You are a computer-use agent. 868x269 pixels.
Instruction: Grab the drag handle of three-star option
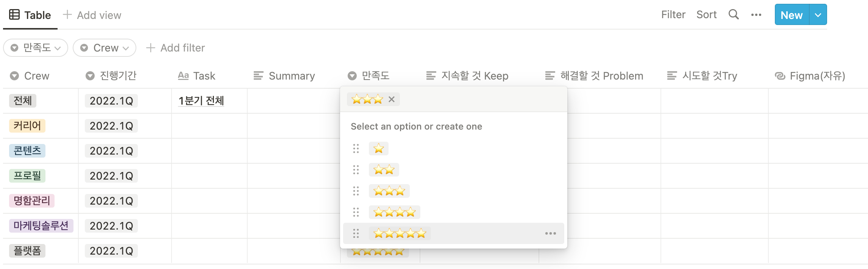(356, 191)
